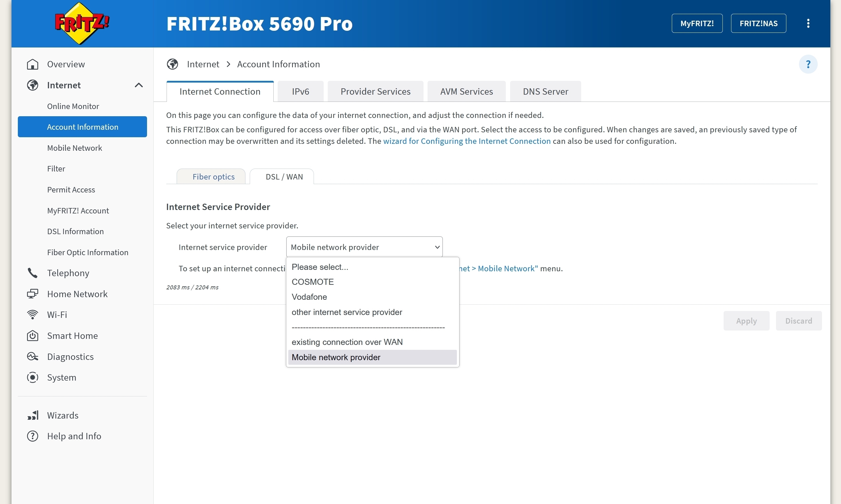Open the AVM Services tab
Viewport: 841px width, 504px height.
[466, 91]
